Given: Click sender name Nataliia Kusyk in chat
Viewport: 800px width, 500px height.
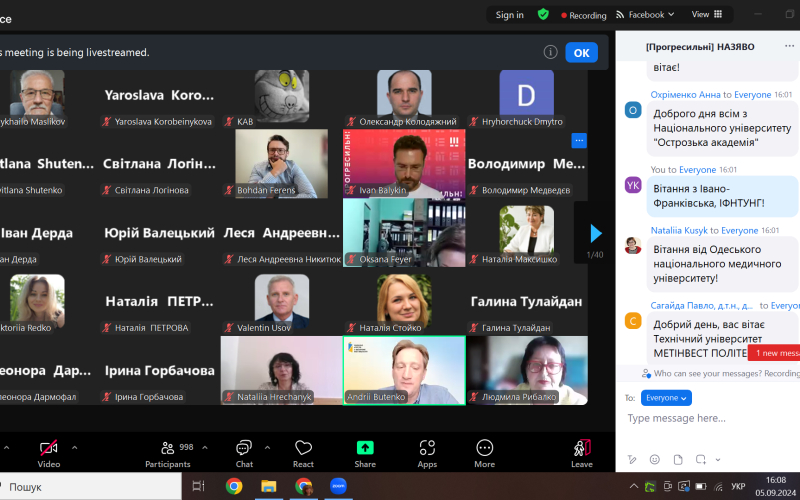Looking at the screenshot, I should tap(679, 231).
